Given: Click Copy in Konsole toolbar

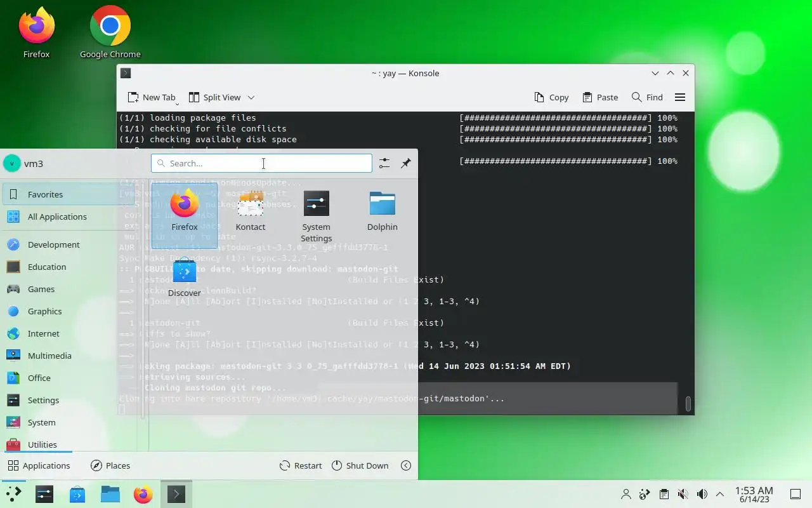Looking at the screenshot, I should (x=551, y=97).
